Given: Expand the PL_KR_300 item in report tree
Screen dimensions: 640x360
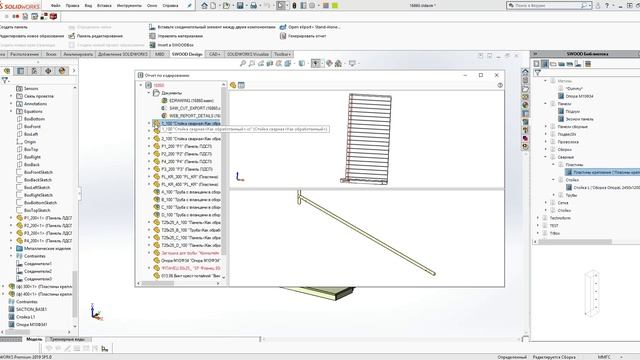Looking at the screenshot, I should pyautogui.click(x=149, y=177).
